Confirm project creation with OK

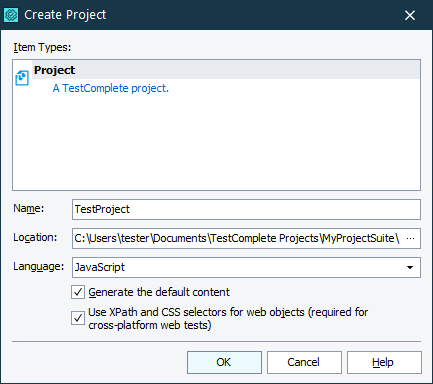click(224, 362)
